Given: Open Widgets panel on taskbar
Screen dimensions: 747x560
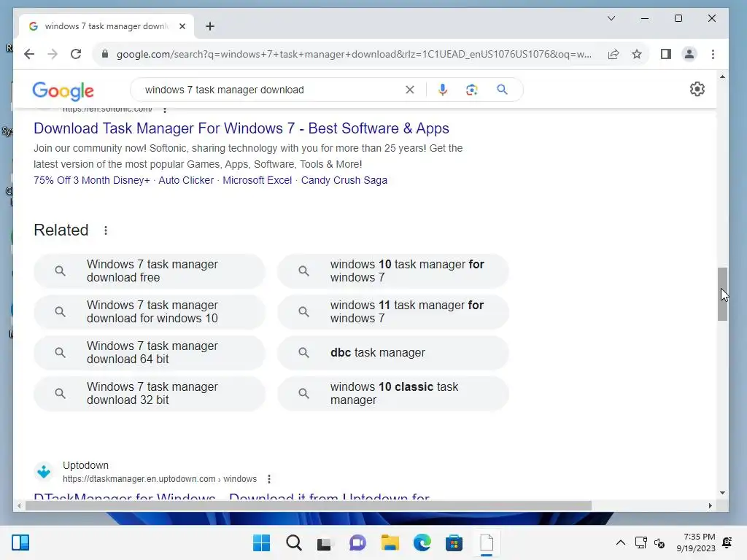Looking at the screenshot, I should (20, 542).
